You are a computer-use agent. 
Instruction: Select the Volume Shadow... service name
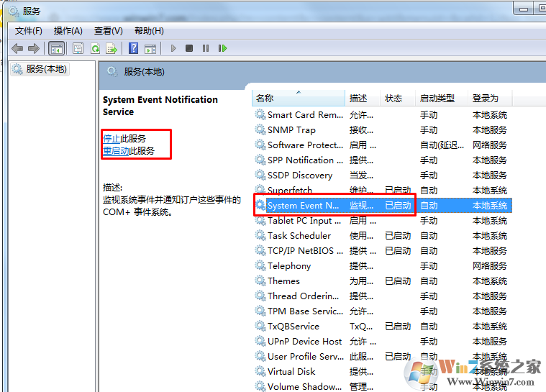[304, 386]
